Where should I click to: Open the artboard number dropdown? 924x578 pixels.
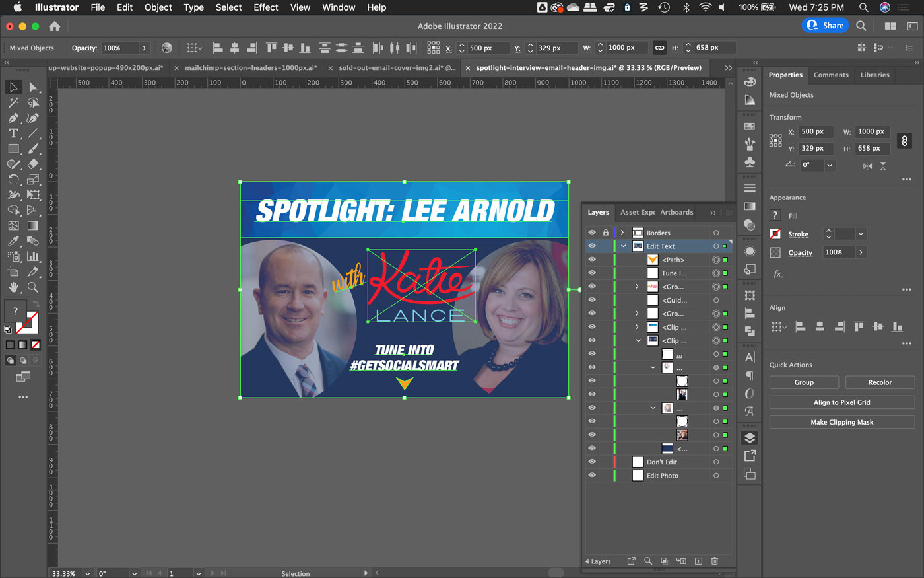(199, 573)
